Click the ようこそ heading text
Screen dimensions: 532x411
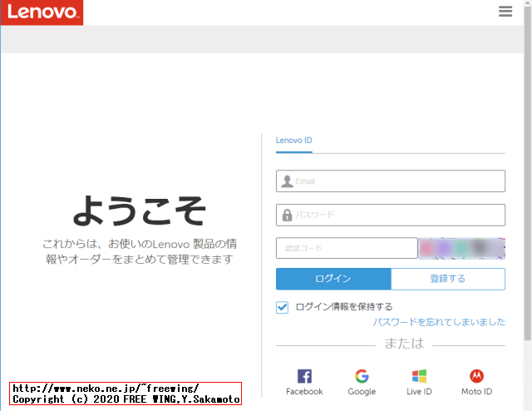140,211
